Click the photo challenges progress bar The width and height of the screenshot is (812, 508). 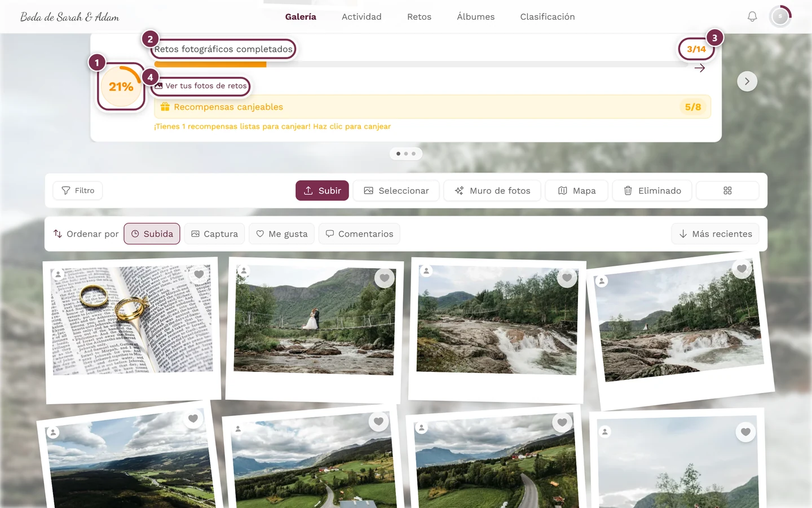[421, 64]
